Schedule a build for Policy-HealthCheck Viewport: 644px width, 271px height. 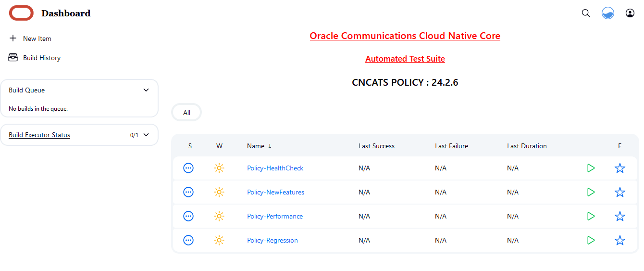click(x=591, y=168)
